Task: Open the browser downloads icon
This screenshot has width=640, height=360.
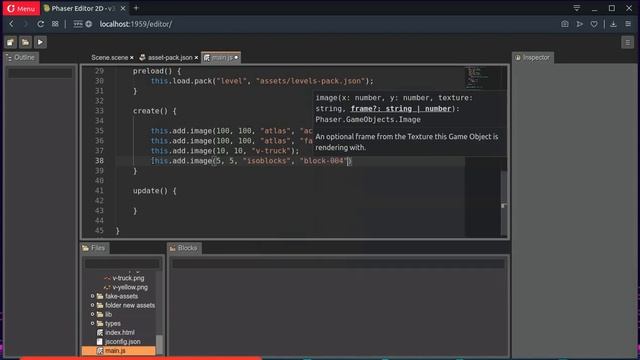Action: (x=613, y=24)
